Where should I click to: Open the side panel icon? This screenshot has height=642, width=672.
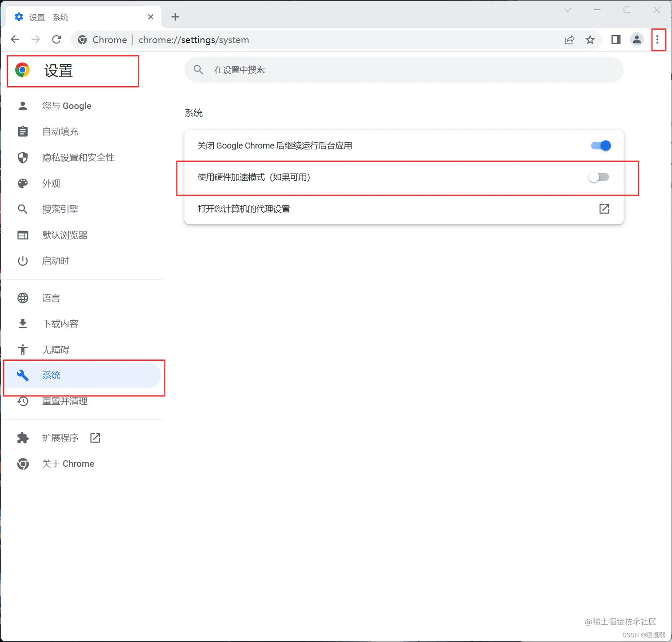click(616, 40)
